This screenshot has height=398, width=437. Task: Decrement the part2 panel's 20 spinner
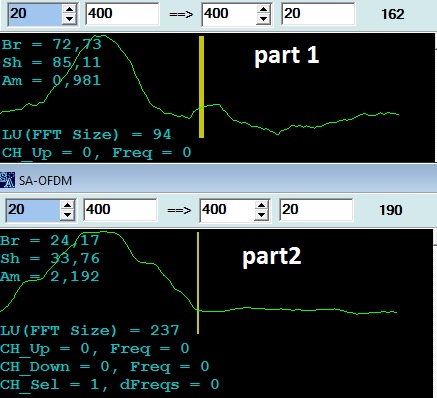[67, 215]
